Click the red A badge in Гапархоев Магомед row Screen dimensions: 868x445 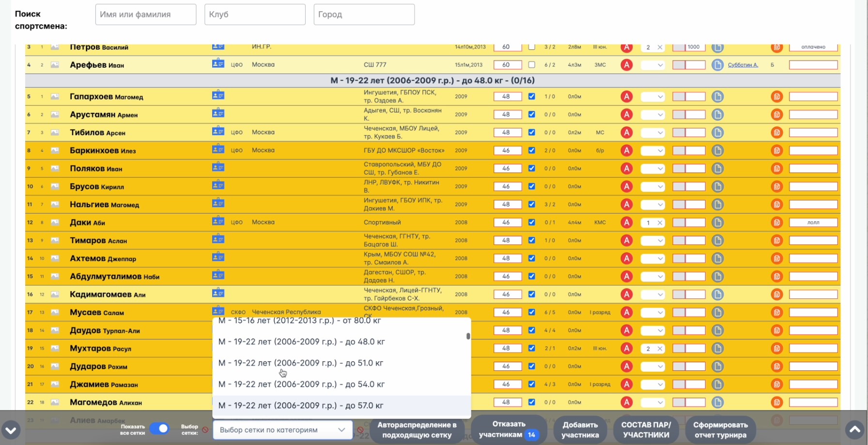tap(627, 96)
